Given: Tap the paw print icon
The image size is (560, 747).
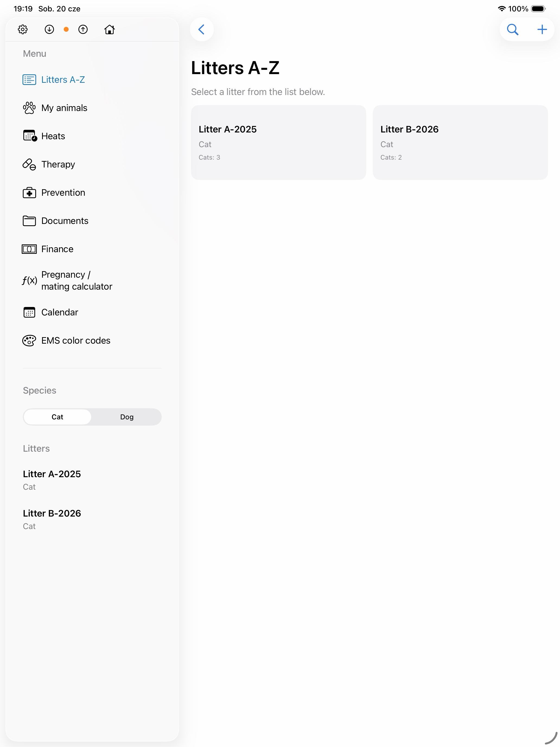Looking at the screenshot, I should point(29,108).
